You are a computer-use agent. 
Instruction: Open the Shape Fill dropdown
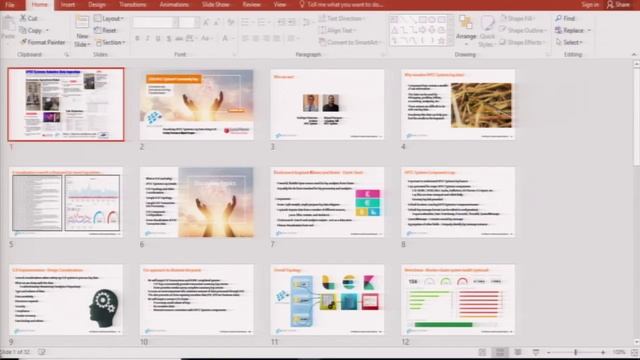click(x=518, y=18)
